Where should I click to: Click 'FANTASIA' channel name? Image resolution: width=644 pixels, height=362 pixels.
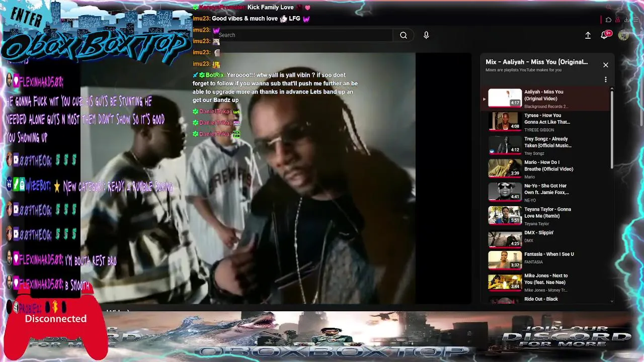click(x=533, y=262)
